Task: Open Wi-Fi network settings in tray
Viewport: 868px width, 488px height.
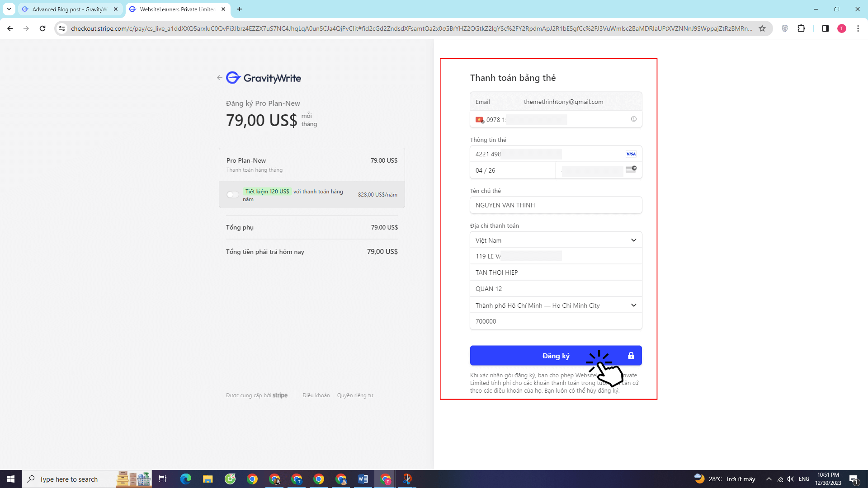Action: pos(780,479)
